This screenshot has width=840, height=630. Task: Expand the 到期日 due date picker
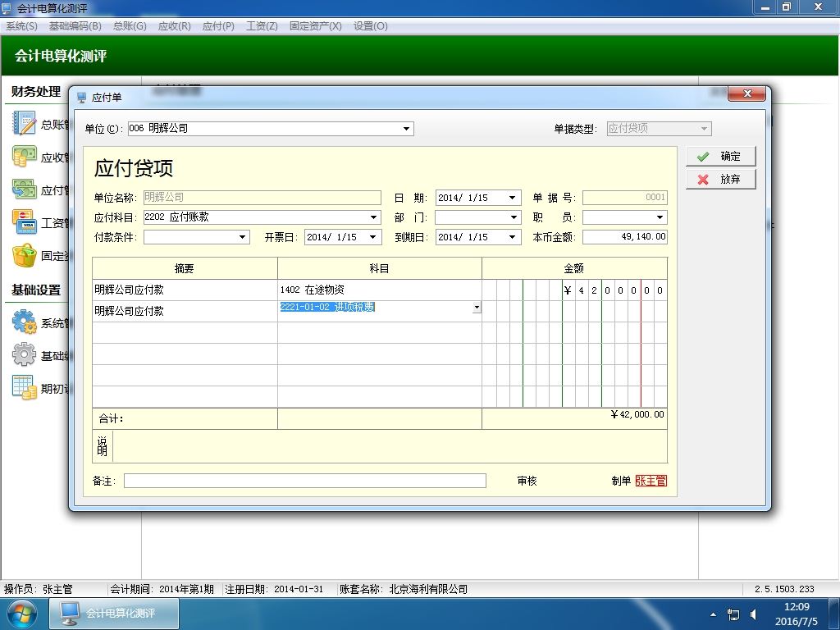pyautogui.click(x=513, y=237)
